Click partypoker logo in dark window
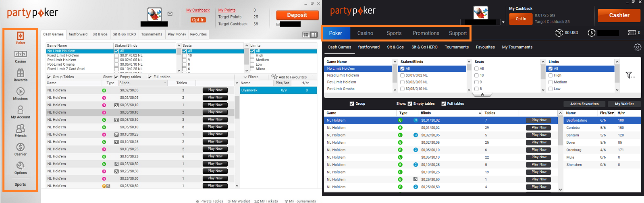The height and width of the screenshot is (203, 644). (x=353, y=10)
